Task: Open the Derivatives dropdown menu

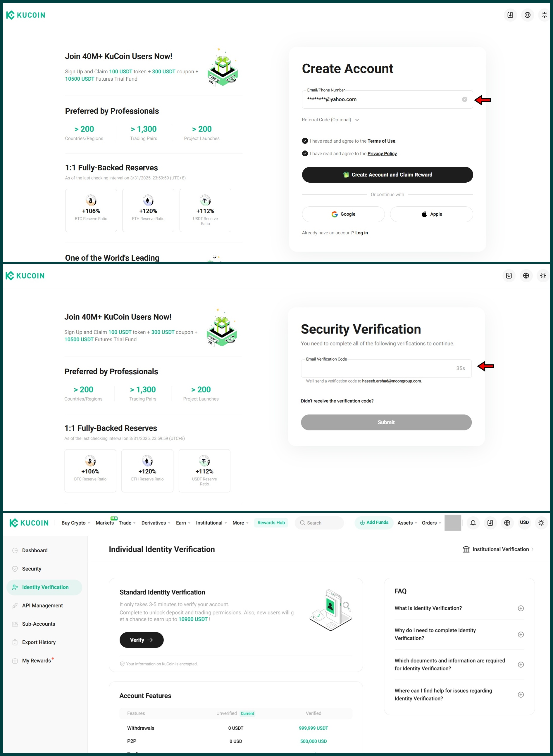Action: (x=156, y=523)
